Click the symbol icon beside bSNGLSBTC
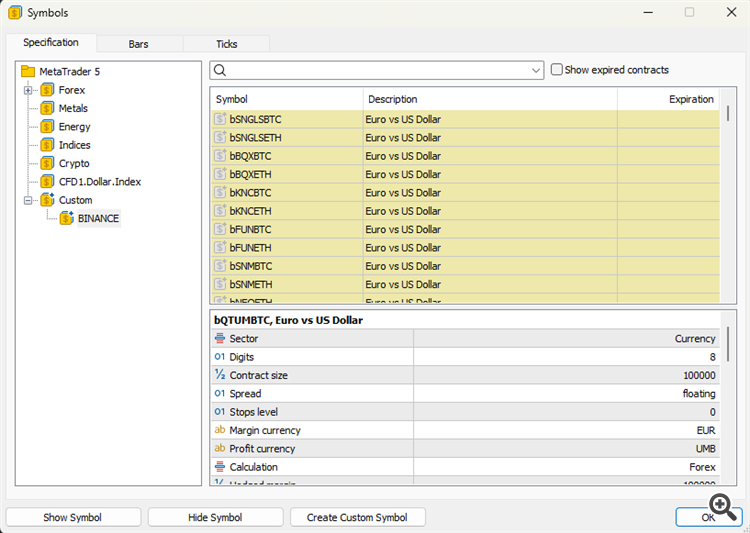The width and height of the screenshot is (750, 533). pyautogui.click(x=220, y=119)
